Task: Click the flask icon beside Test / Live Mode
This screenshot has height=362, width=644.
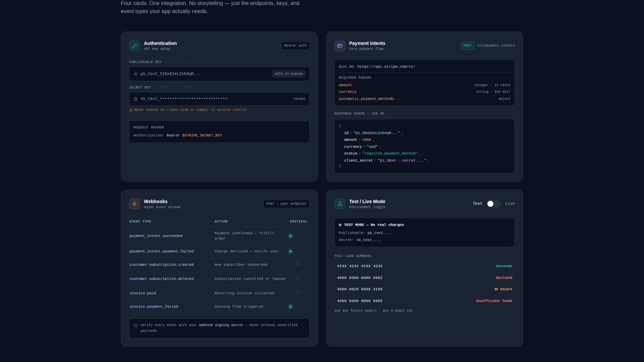Action: [339, 204]
